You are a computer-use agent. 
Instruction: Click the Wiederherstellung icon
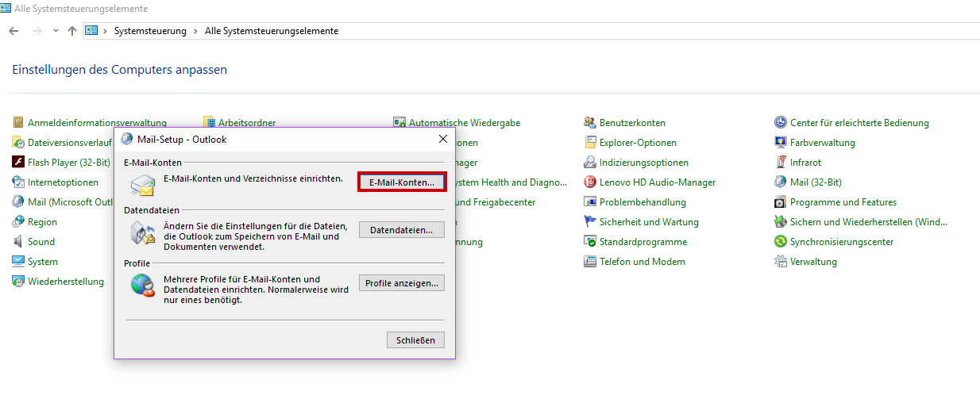point(18,282)
